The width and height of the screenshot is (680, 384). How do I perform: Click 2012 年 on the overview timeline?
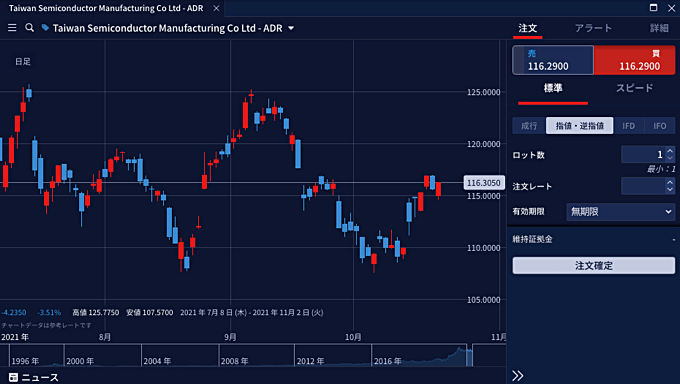point(311,361)
